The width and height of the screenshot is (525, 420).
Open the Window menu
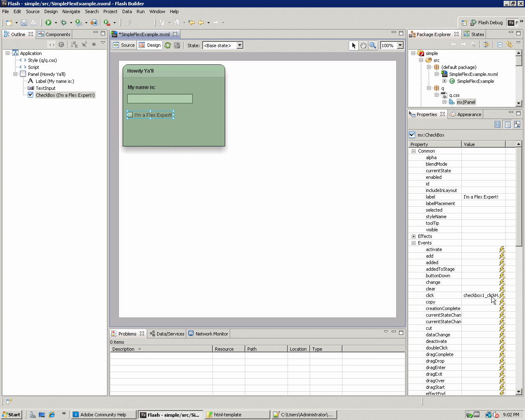157,11
